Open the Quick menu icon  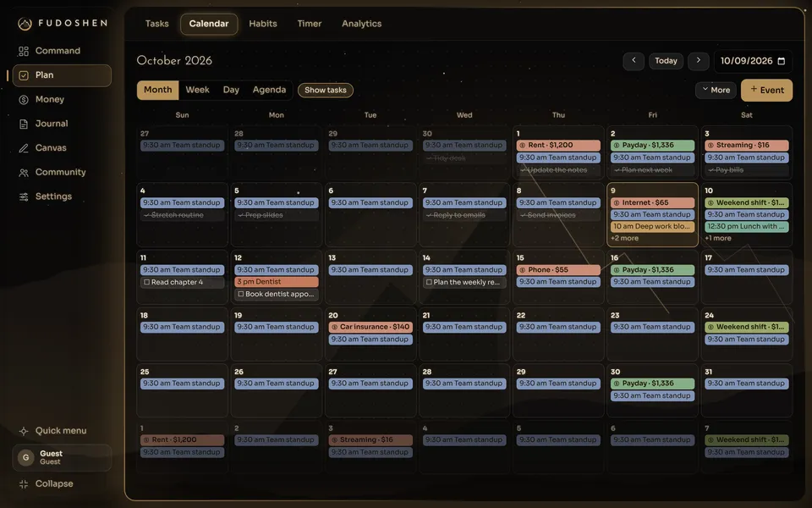pos(24,431)
